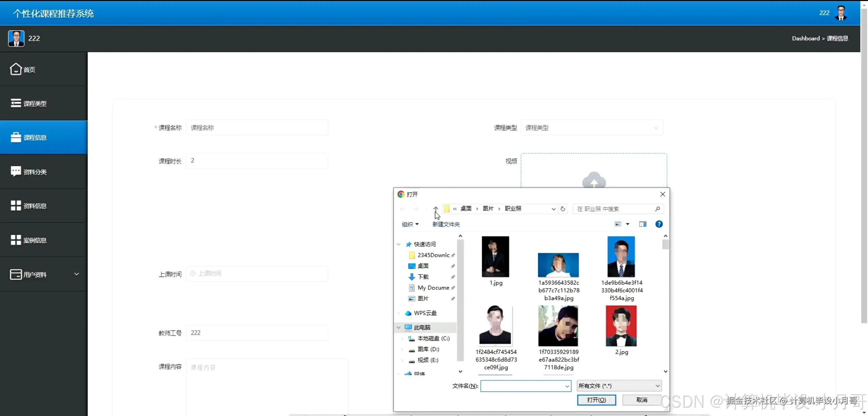Refresh the file dialog folder view
Viewport: 868px width, 416px height.
[563, 209]
